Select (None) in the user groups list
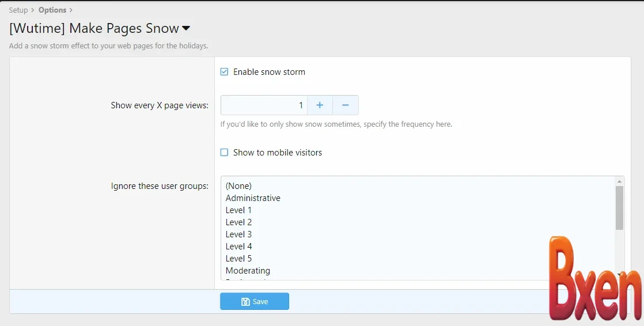The width and height of the screenshot is (644, 326). point(238,186)
